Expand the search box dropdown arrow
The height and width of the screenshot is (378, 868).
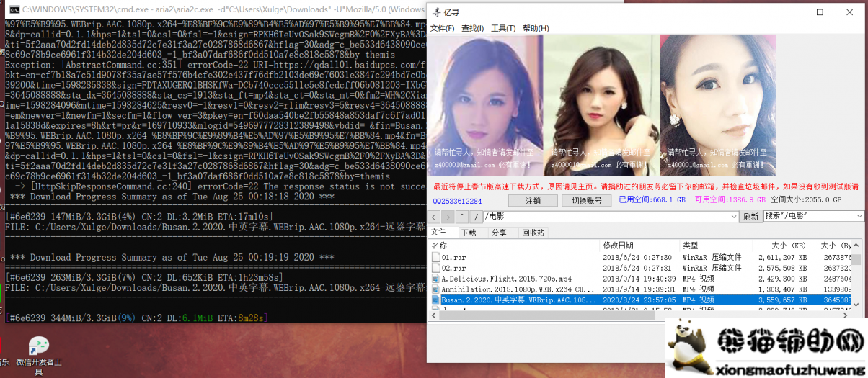(859, 217)
